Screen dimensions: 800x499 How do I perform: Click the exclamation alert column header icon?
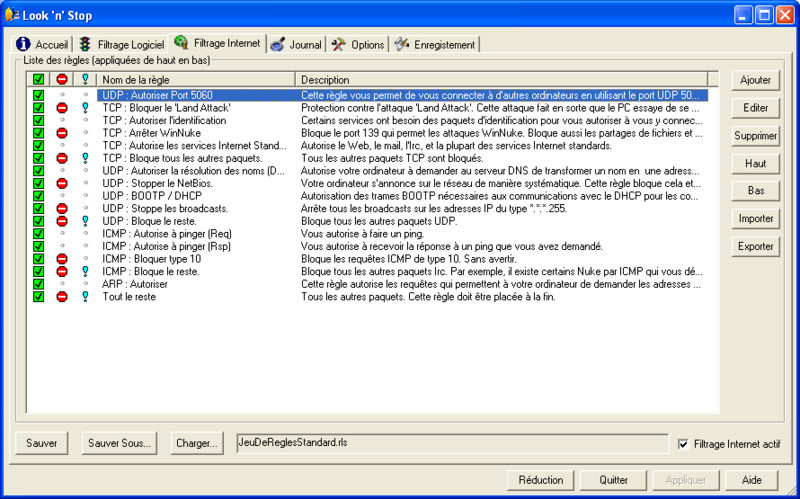(85, 80)
